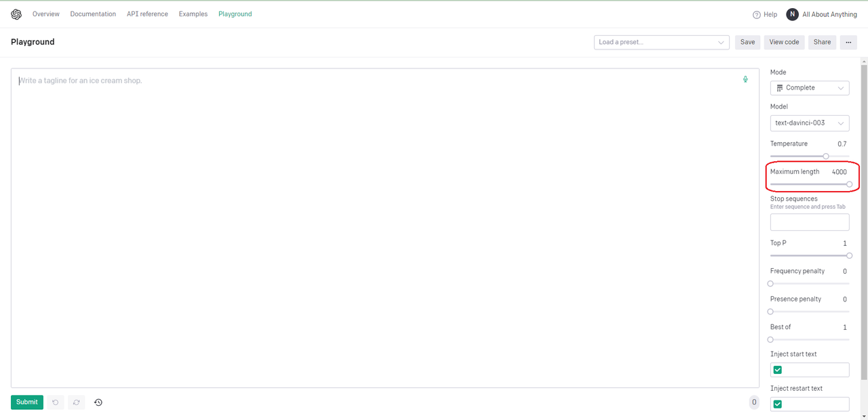Viewport: 868px width, 420px height.
Task: Click the Share button
Action: [x=822, y=42]
